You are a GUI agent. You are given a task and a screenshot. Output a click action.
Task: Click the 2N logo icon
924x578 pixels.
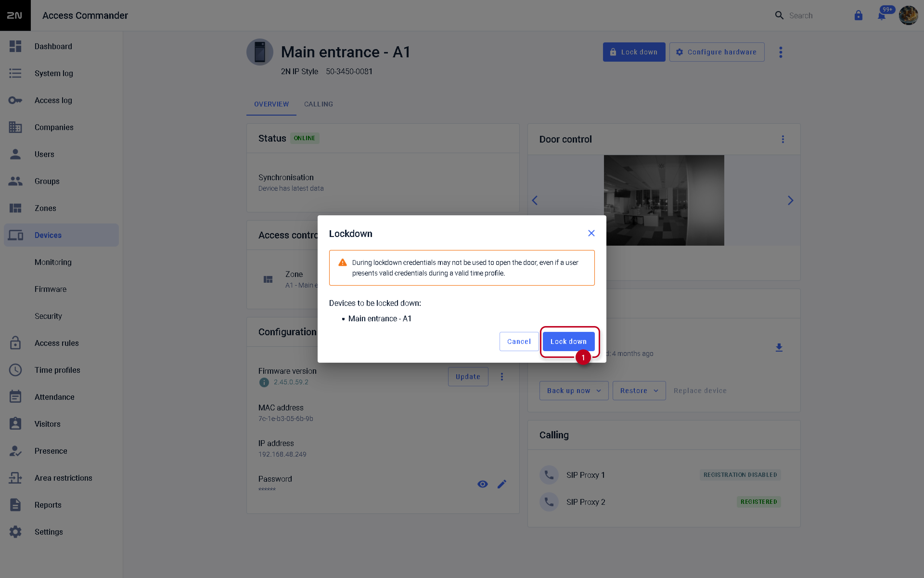pyautogui.click(x=15, y=15)
